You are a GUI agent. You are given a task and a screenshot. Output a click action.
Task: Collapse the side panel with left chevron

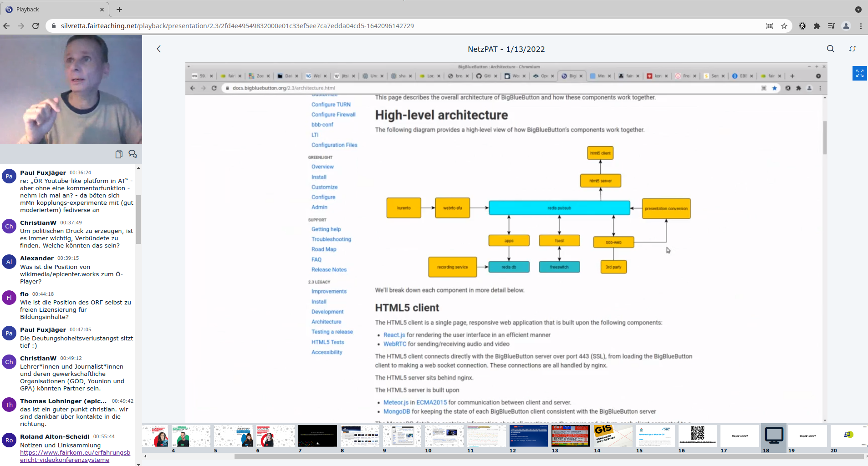point(159,49)
